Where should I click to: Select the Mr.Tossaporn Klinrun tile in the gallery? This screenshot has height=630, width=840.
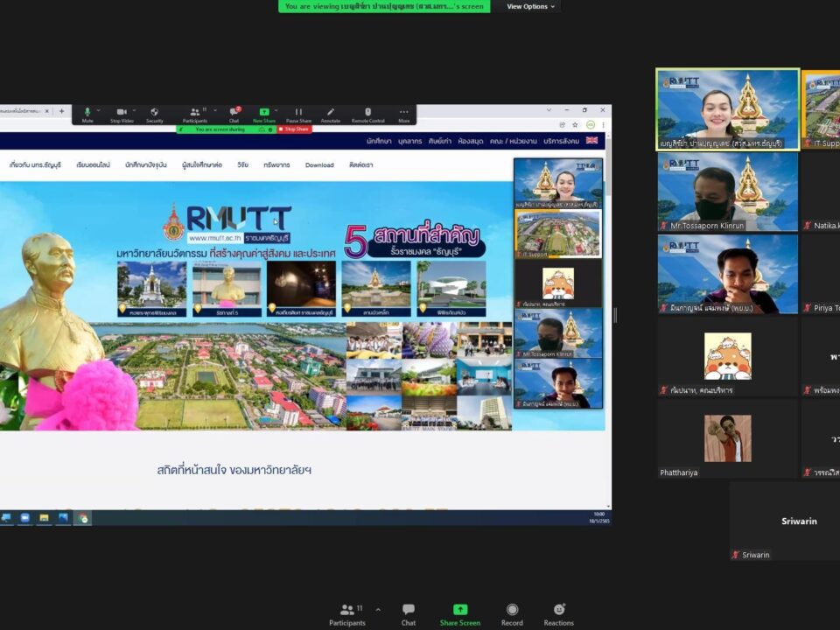tap(727, 192)
